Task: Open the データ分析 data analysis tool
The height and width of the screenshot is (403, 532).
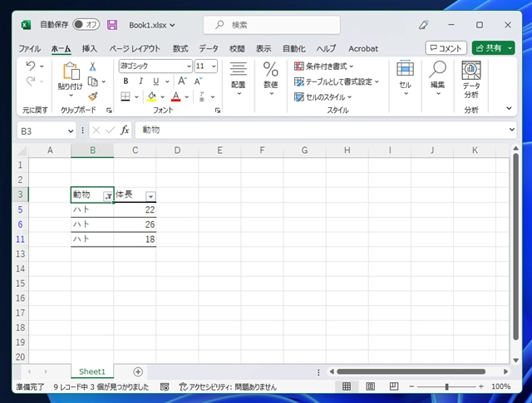Action: click(471, 81)
